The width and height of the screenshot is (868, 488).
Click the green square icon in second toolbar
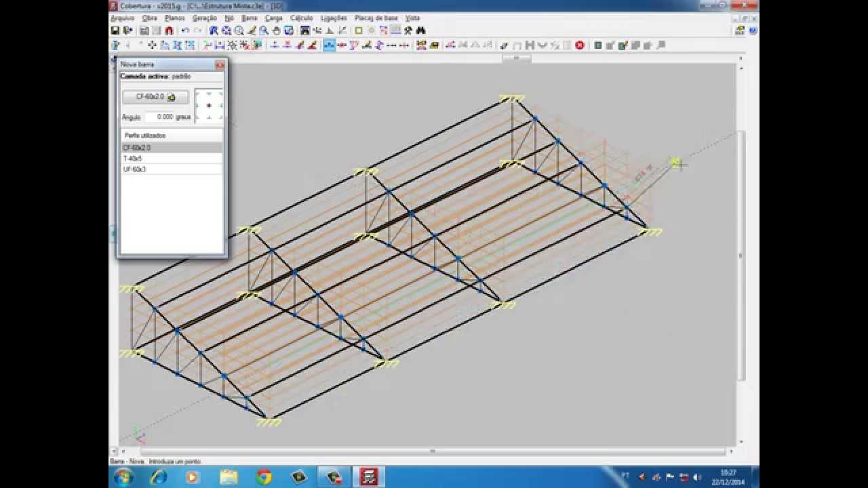(x=598, y=45)
